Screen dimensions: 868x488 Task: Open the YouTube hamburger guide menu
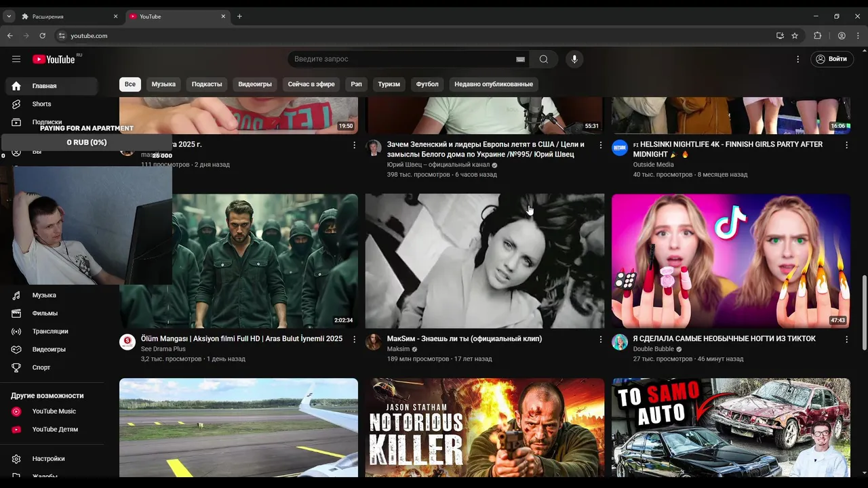click(16, 59)
